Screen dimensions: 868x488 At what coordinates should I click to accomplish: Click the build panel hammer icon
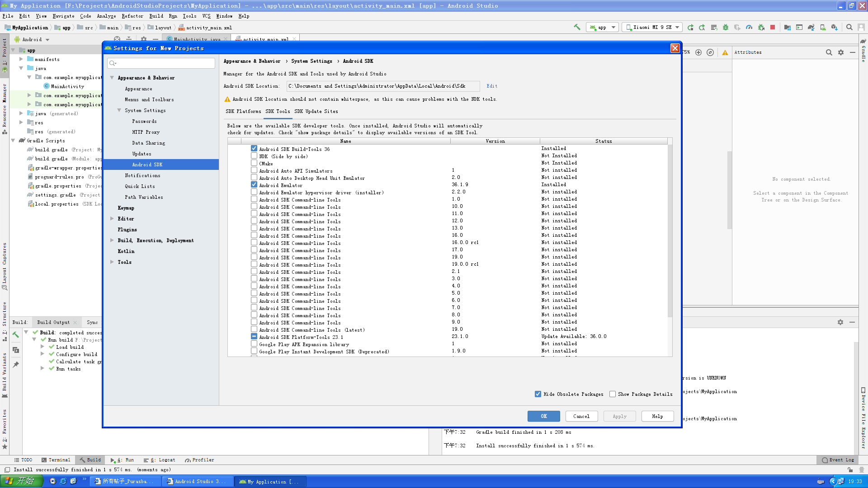tap(16, 335)
